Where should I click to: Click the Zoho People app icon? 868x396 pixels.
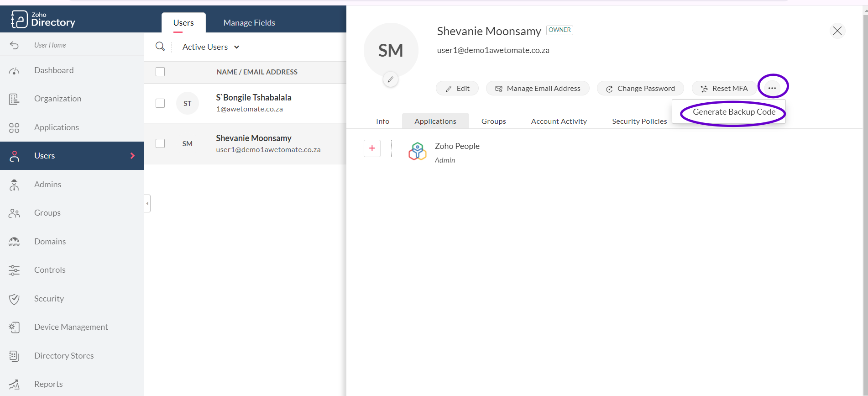tap(417, 151)
